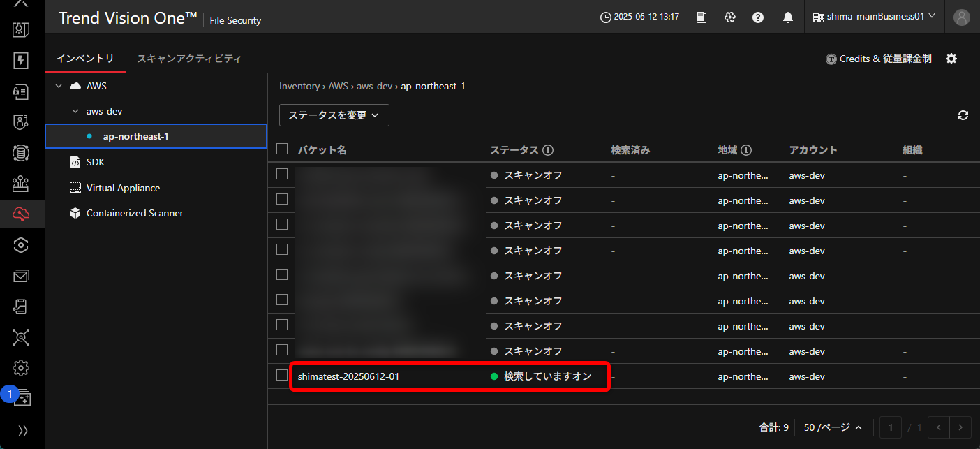Go to previous page arrow button
The height and width of the screenshot is (449, 980).
click(x=939, y=427)
